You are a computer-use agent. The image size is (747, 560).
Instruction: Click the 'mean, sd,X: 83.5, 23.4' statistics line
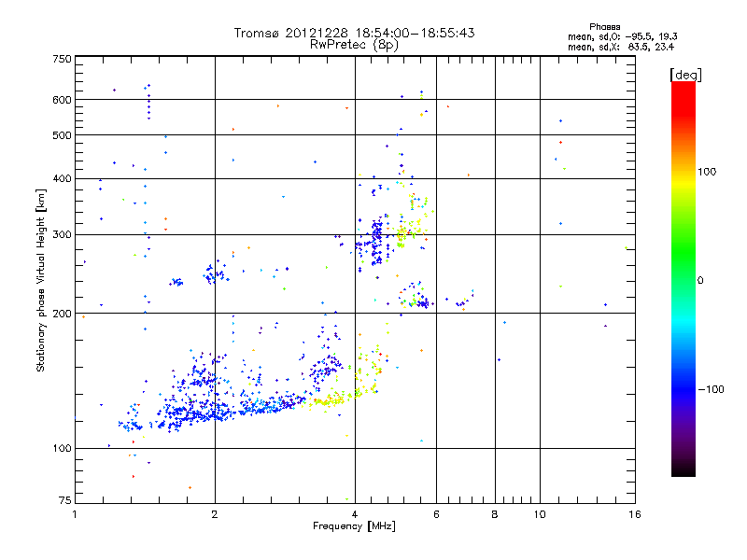(621, 47)
